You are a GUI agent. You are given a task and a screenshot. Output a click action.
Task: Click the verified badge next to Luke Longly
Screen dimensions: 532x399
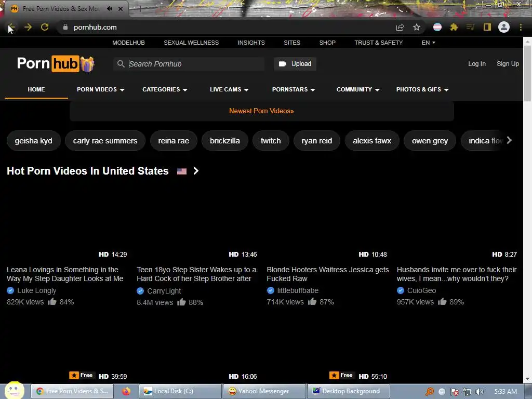pyautogui.click(x=10, y=290)
